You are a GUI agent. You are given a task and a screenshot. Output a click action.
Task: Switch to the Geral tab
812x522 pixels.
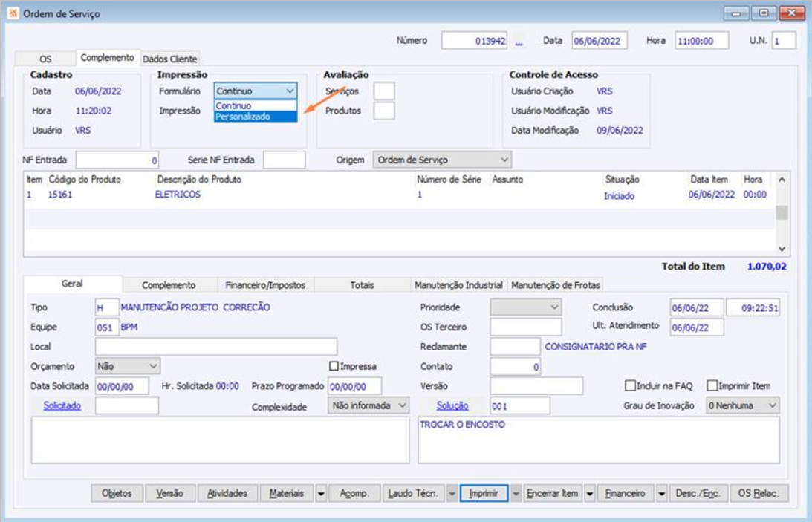(73, 284)
